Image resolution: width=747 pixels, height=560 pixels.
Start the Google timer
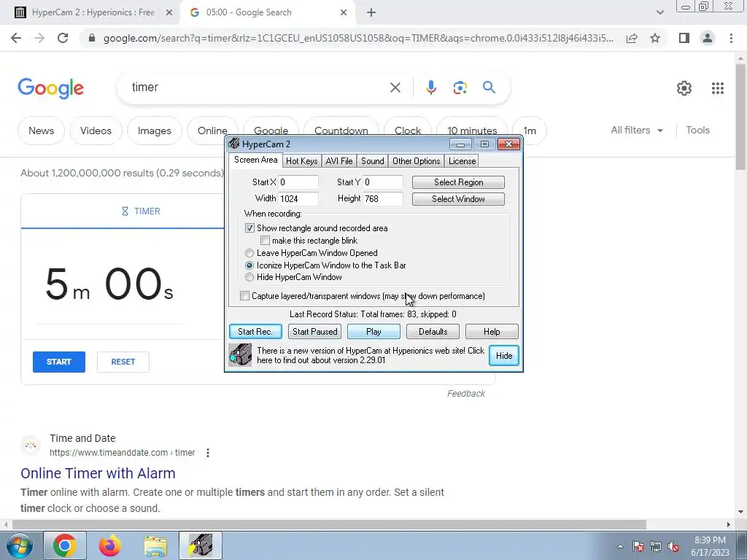59,362
